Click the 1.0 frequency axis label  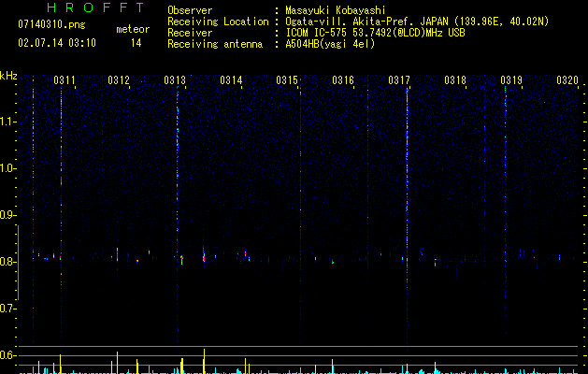pos(7,168)
